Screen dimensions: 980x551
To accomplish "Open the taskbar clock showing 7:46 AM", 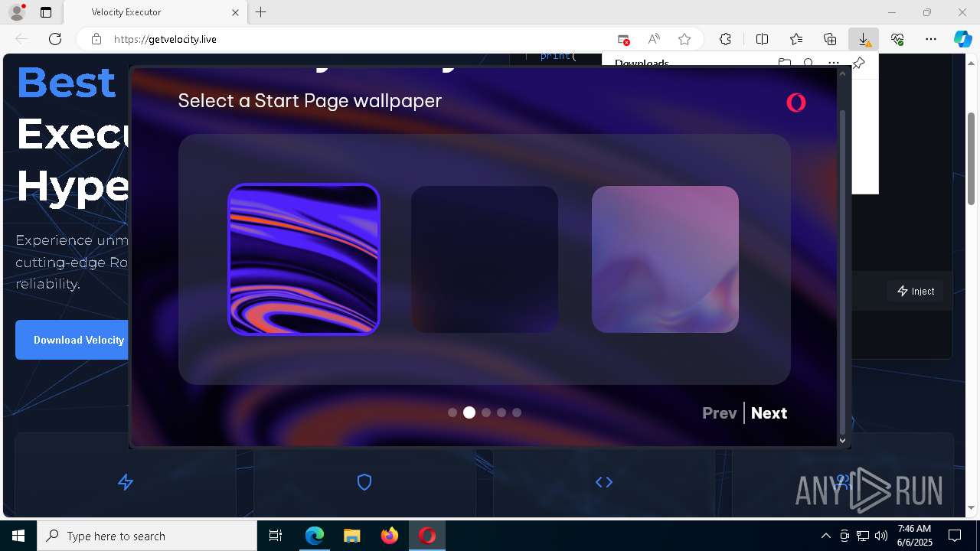I will (x=914, y=536).
